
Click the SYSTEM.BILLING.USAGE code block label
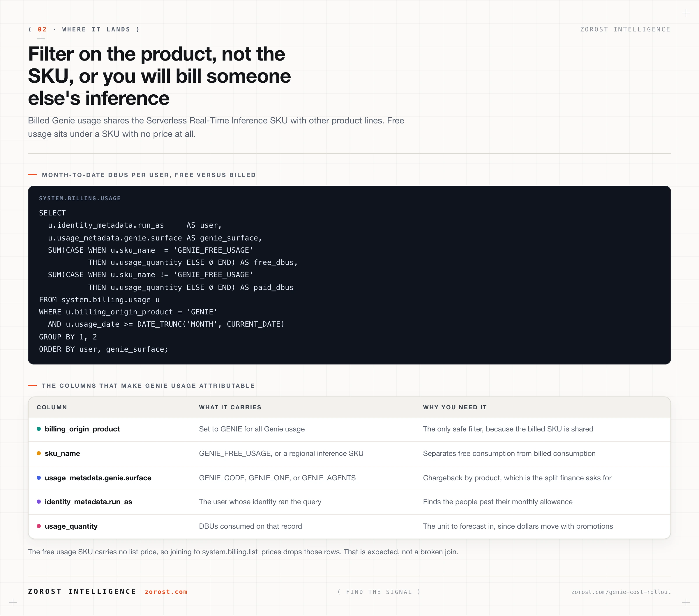(x=80, y=198)
